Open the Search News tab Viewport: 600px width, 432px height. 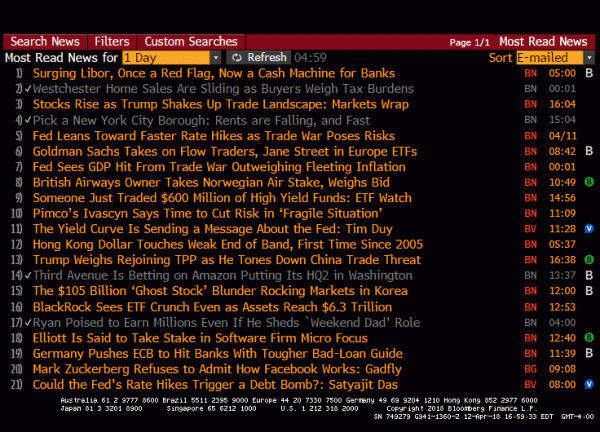(45, 41)
